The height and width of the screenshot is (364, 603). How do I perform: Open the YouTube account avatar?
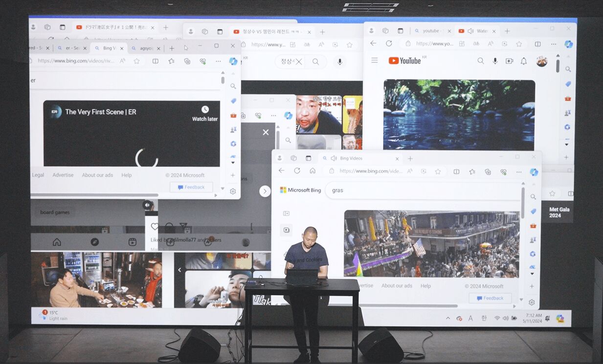541,61
